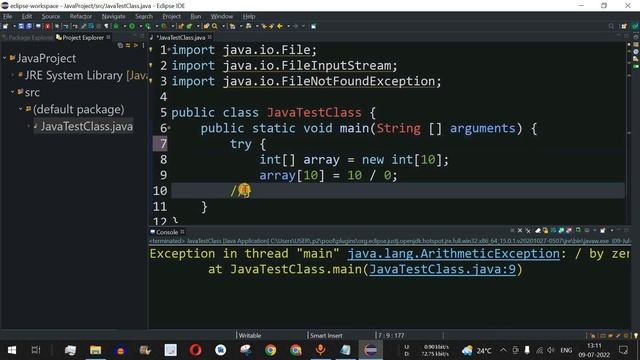640x360 pixels.
Task: Select the Console view tab
Action: tap(167, 232)
